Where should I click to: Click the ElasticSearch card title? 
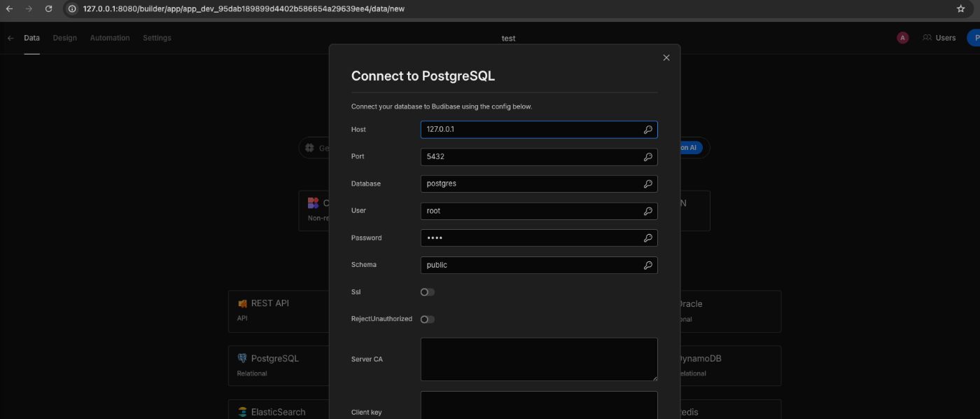[279, 412]
